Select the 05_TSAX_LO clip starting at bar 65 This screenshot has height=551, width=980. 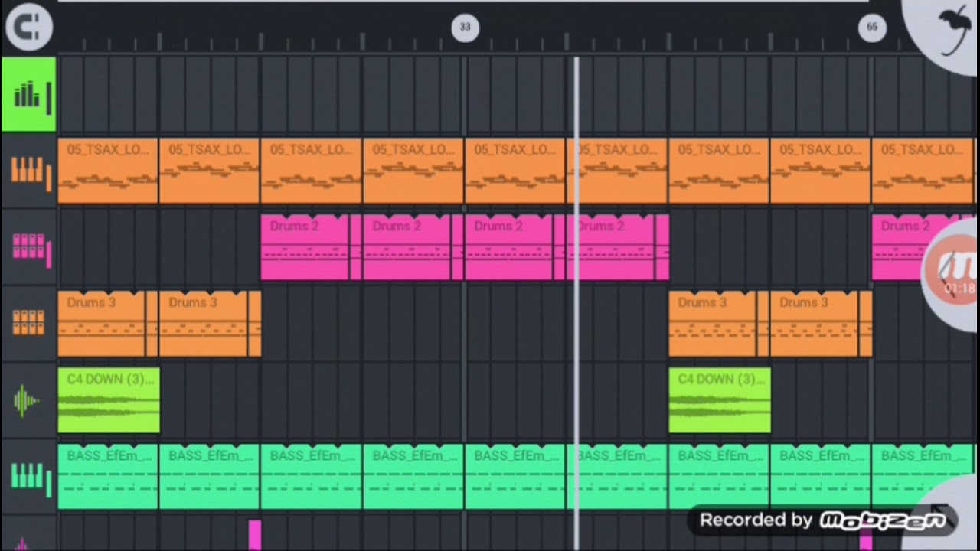pos(923,171)
